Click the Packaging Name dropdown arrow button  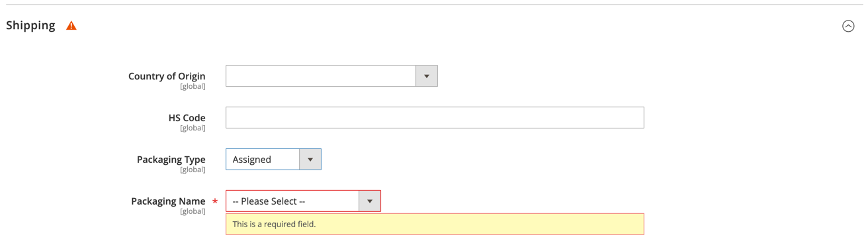[370, 201]
